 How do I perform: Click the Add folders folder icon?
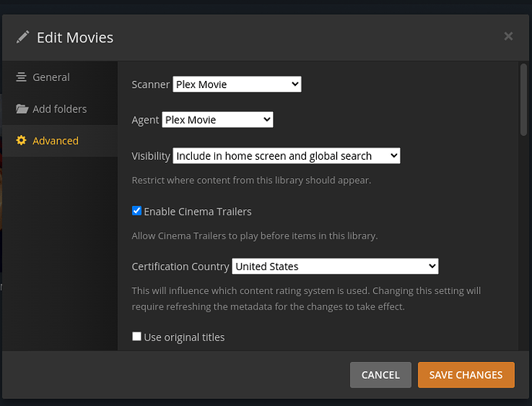(22, 109)
